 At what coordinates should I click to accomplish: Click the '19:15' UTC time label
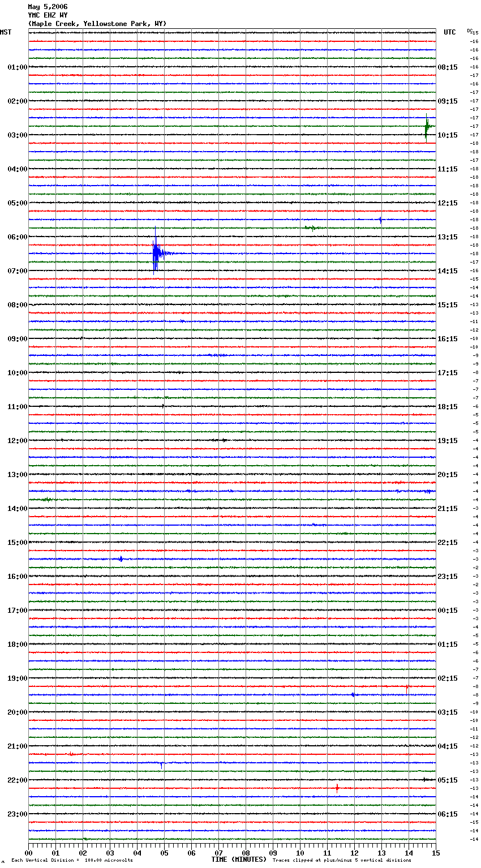[x=448, y=441]
